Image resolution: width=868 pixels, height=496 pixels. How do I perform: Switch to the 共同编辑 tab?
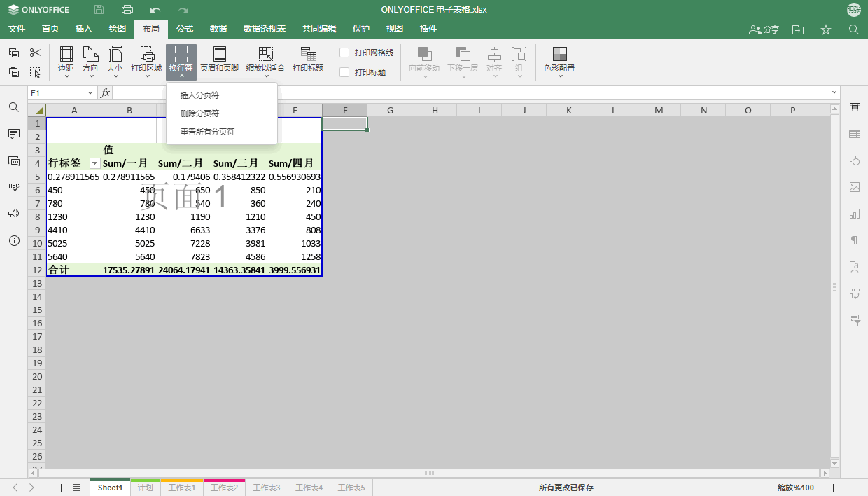pos(319,29)
